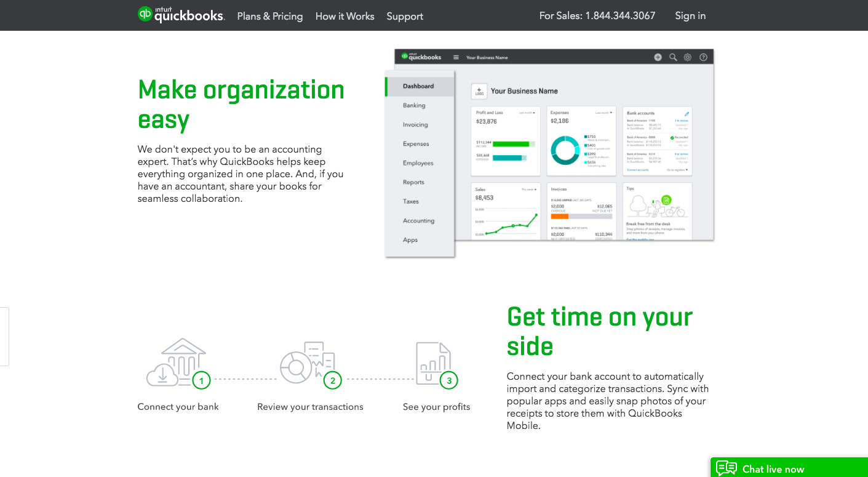Click the Expenses donut chart

[x=565, y=150]
